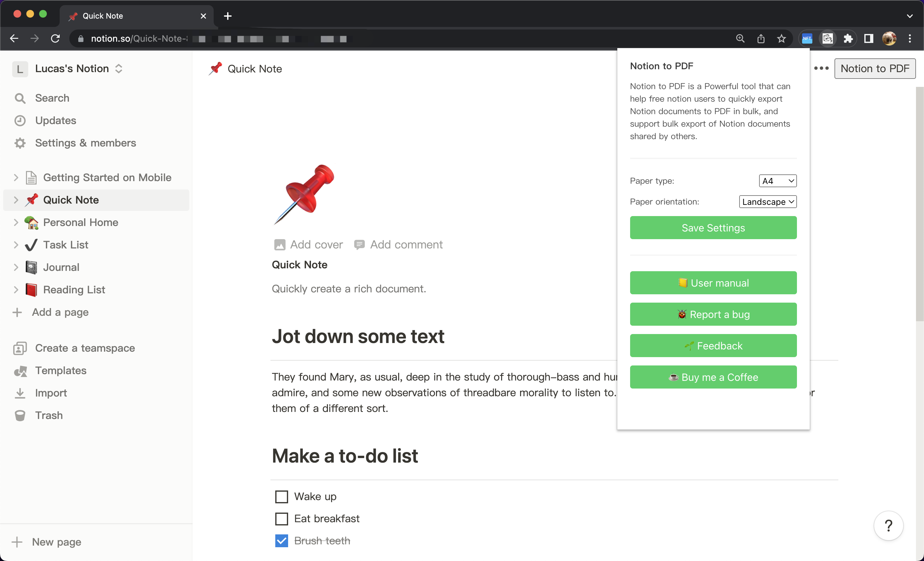Close the Quick Note tab
924x561 pixels.
pyautogui.click(x=203, y=16)
